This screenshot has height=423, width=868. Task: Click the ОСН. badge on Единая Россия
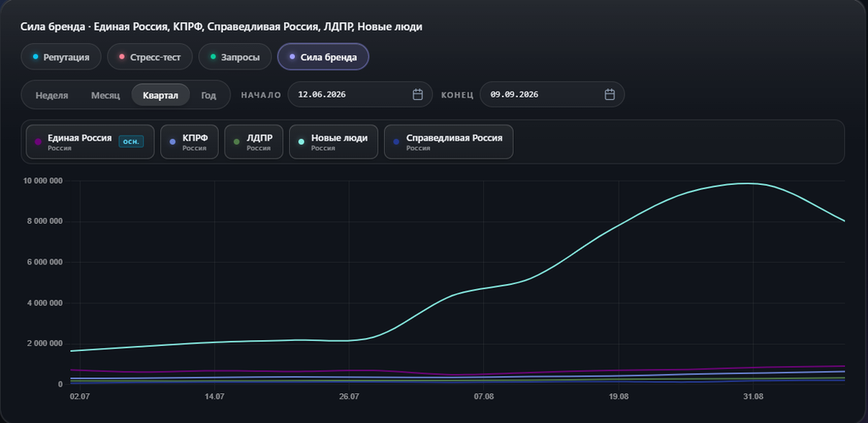pos(131,142)
